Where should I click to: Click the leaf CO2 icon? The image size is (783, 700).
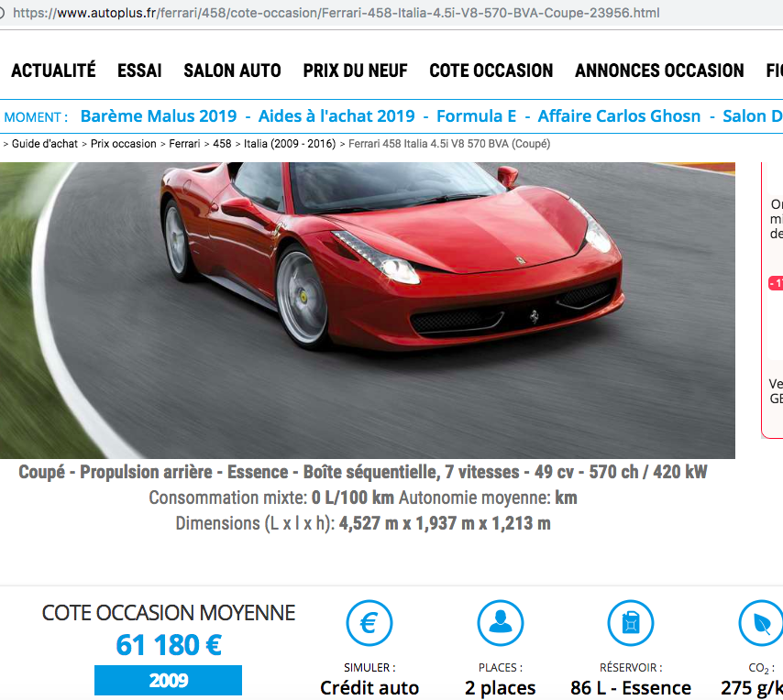pyautogui.click(x=762, y=623)
